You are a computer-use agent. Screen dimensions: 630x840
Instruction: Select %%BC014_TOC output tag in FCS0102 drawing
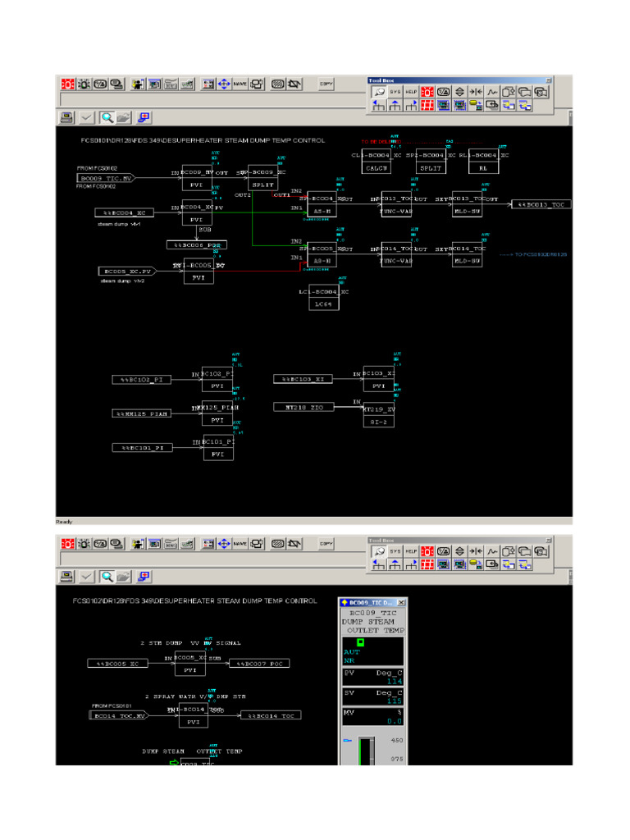(x=271, y=715)
